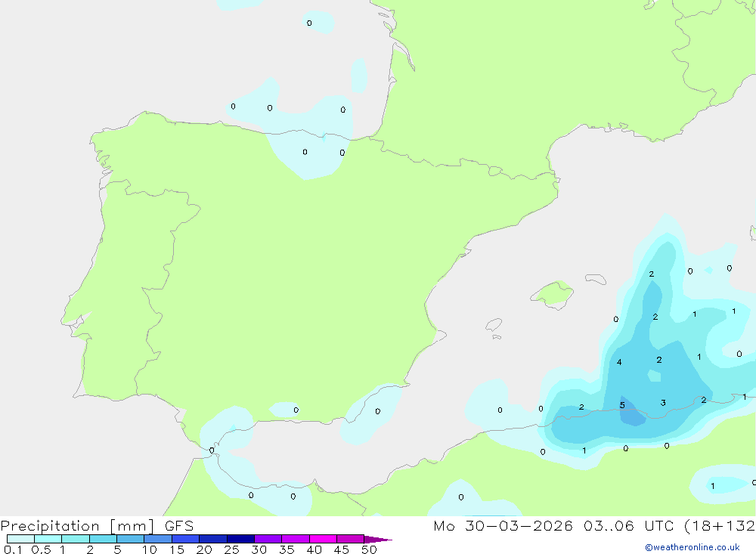
Task: Pick the 10–15 mm legend color swatch
Action: pos(158,539)
